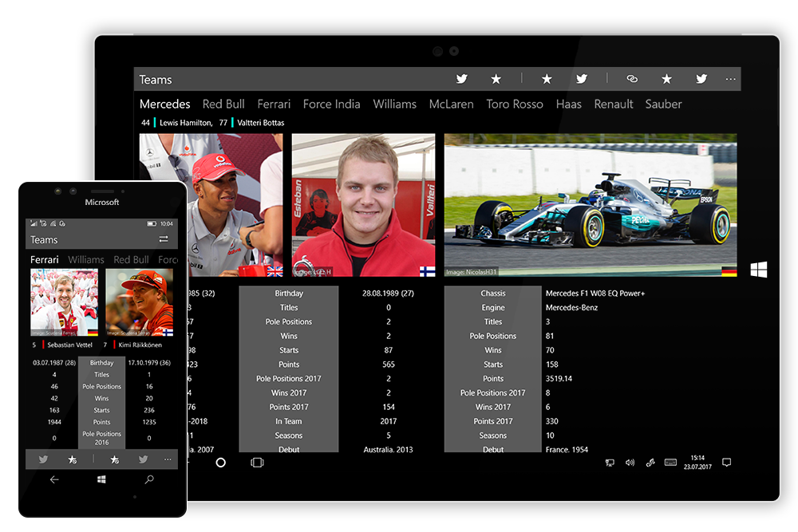This screenshot has height=532, width=798.
Task: Tap the Williams tab on the phone
Action: pyautogui.click(x=86, y=259)
